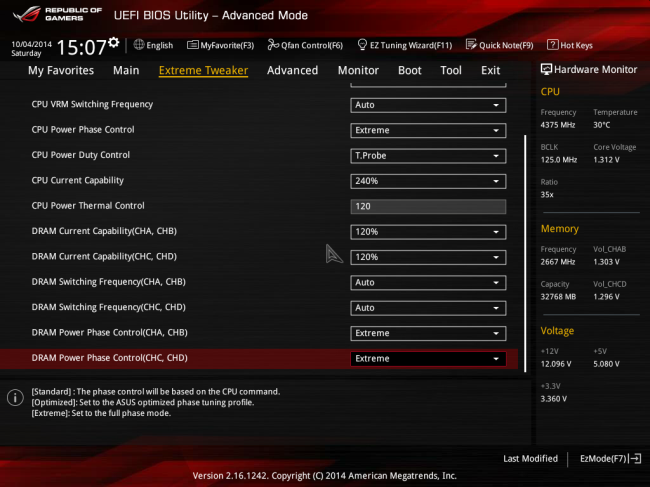The height and width of the screenshot is (487, 650).
Task: Expand DRAM Switching Frequency(CHC, CHD) dropdown
Action: click(428, 308)
